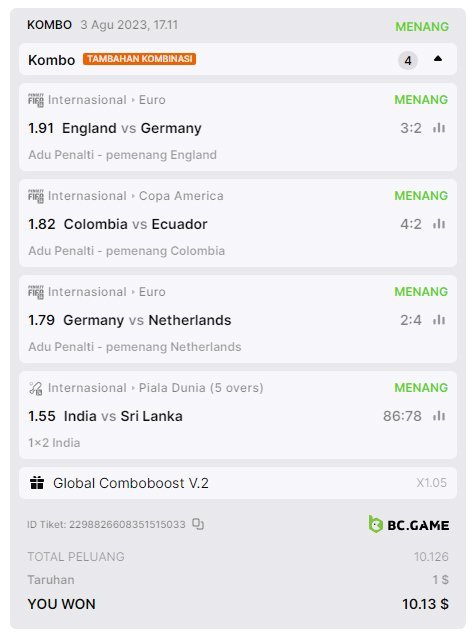Viewport: 474px width, 636px height.
Task: Click the Piala Dunia (5 overs) breadcrumb
Action: tap(201, 388)
